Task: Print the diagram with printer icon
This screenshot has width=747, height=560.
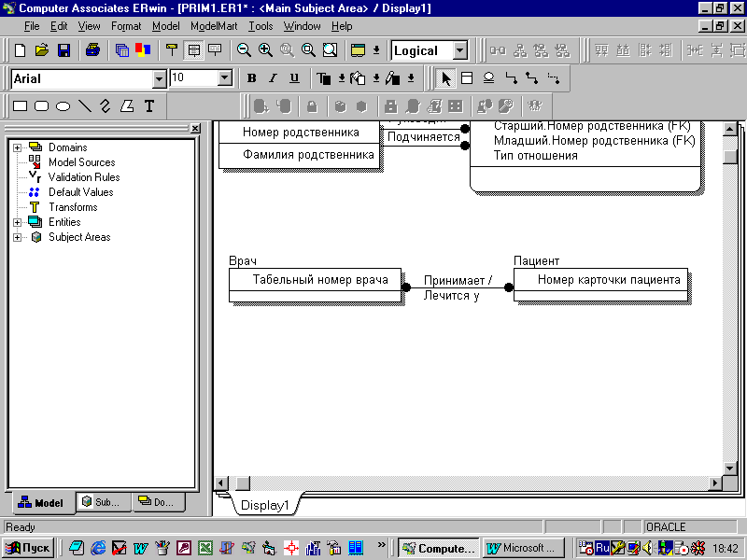Action: (92, 50)
